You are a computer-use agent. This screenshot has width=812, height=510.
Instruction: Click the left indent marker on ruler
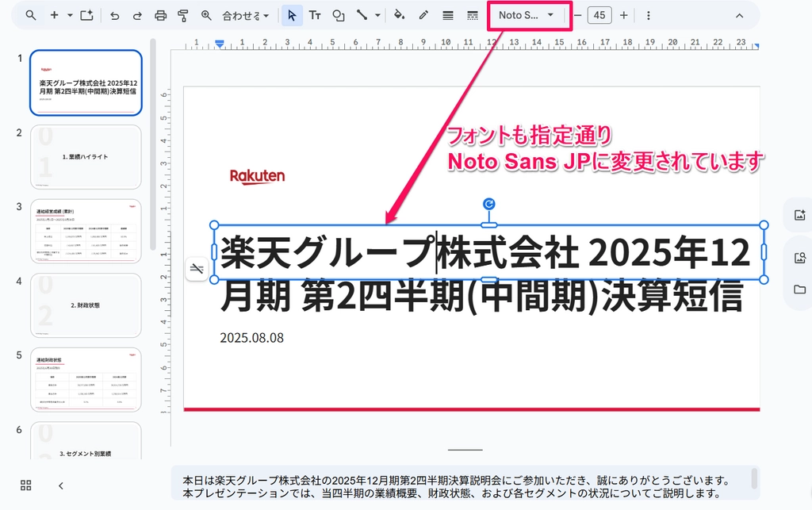(x=220, y=44)
